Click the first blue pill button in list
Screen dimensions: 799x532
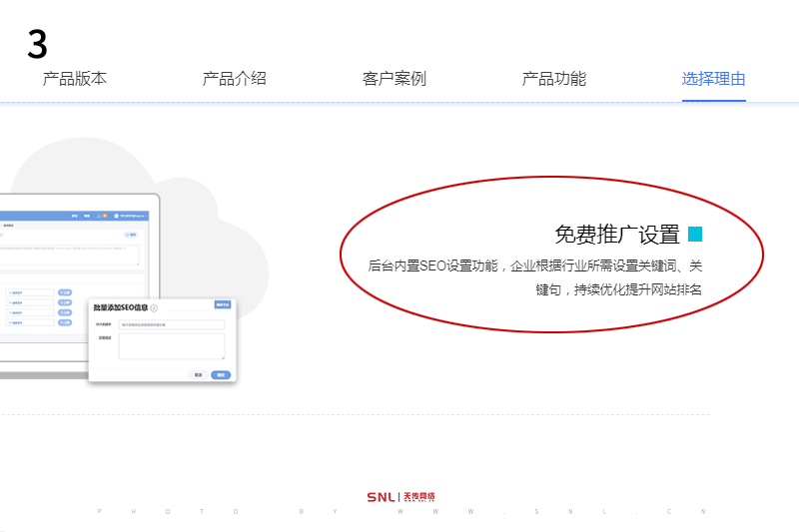click(x=65, y=292)
